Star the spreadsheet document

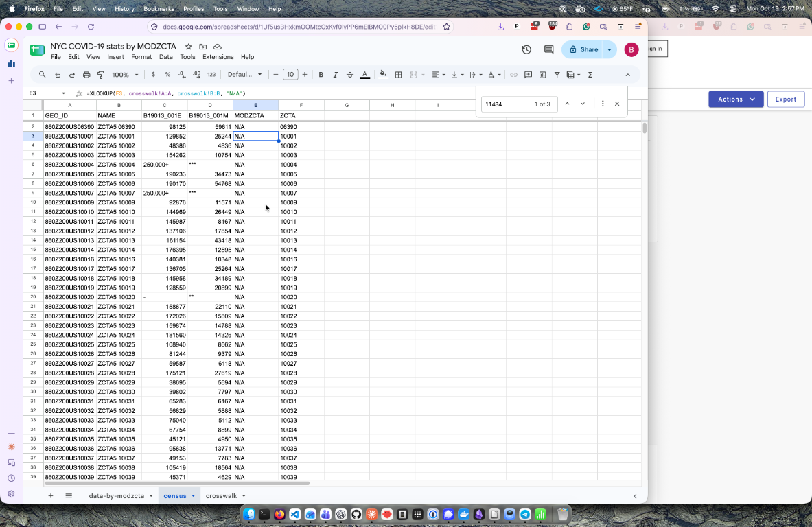pos(189,47)
